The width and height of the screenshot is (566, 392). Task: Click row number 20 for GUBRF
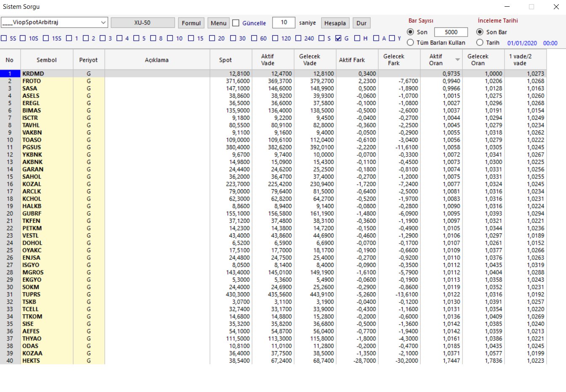pyautogui.click(x=10, y=213)
